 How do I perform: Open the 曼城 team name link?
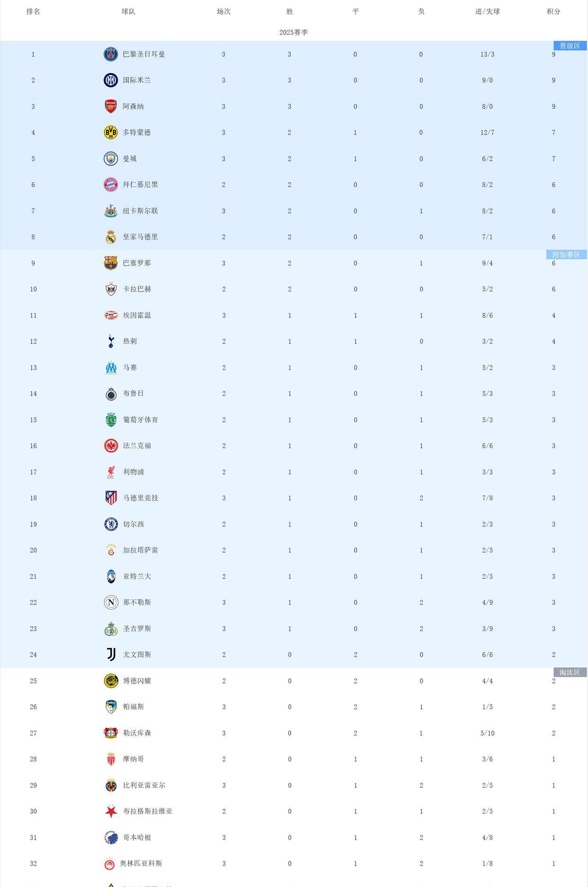click(x=130, y=159)
